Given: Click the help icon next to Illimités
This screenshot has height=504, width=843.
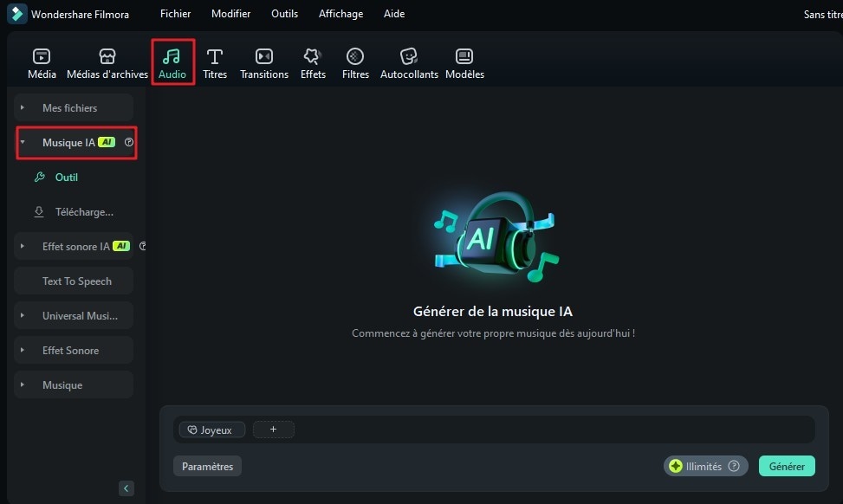Looking at the screenshot, I should [734, 466].
